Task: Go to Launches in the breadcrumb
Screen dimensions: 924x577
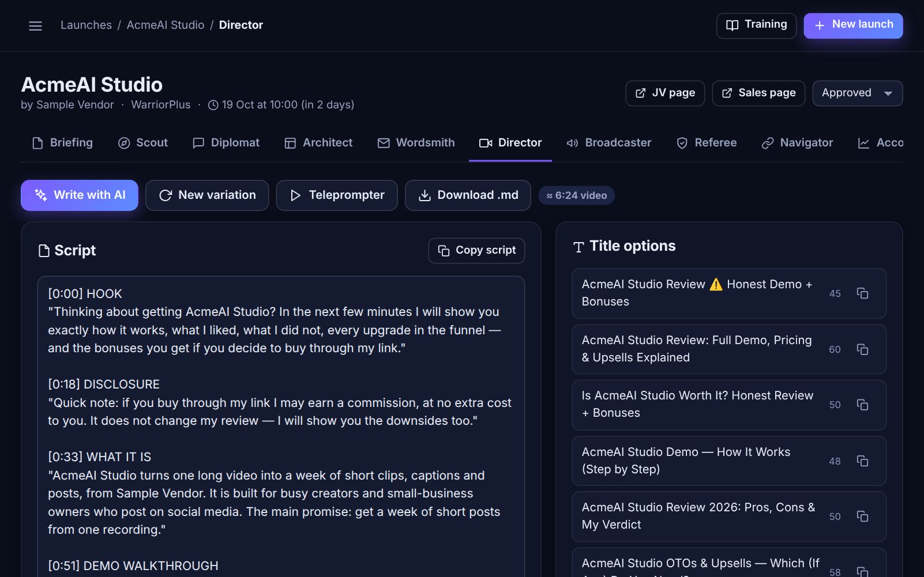Action: pyautogui.click(x=87, y=25)
